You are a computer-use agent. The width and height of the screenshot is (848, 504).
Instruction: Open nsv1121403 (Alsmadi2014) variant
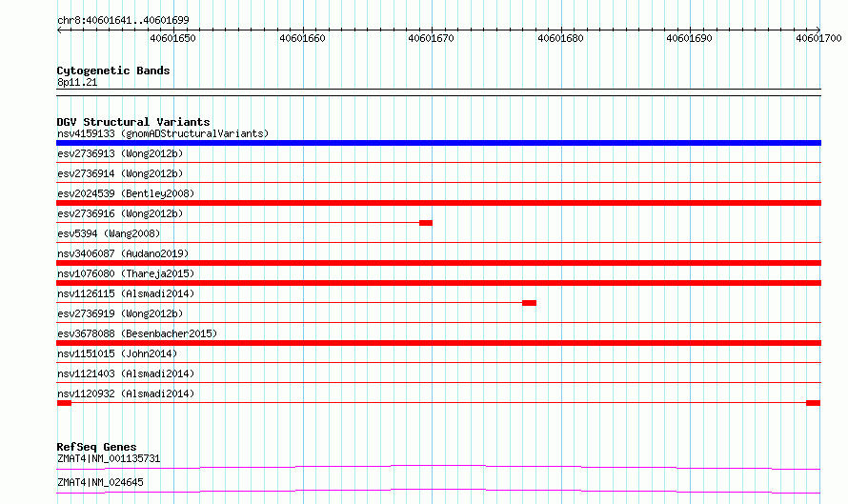(x=126, y=373)
